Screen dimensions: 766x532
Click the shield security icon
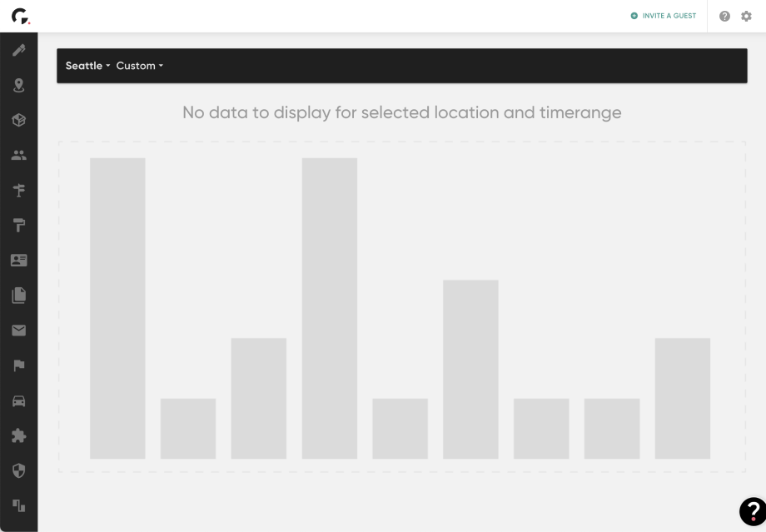coord(18,470)
